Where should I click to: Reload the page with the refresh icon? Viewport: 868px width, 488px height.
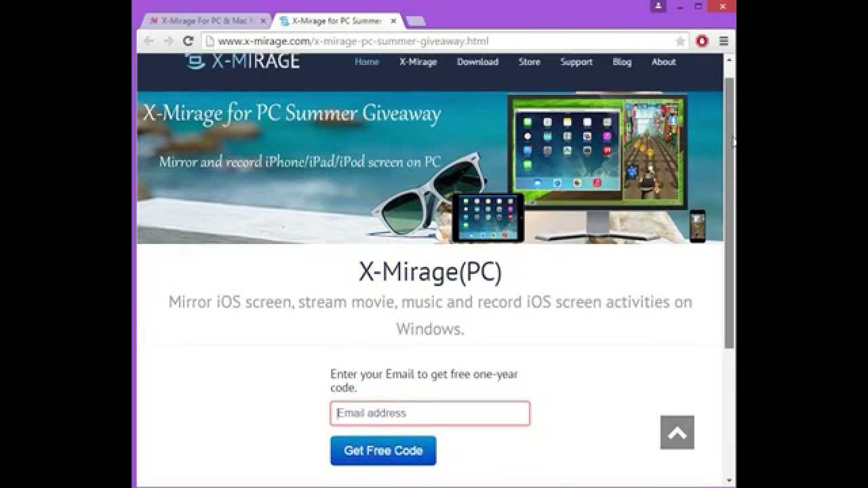tap(189, 41)
